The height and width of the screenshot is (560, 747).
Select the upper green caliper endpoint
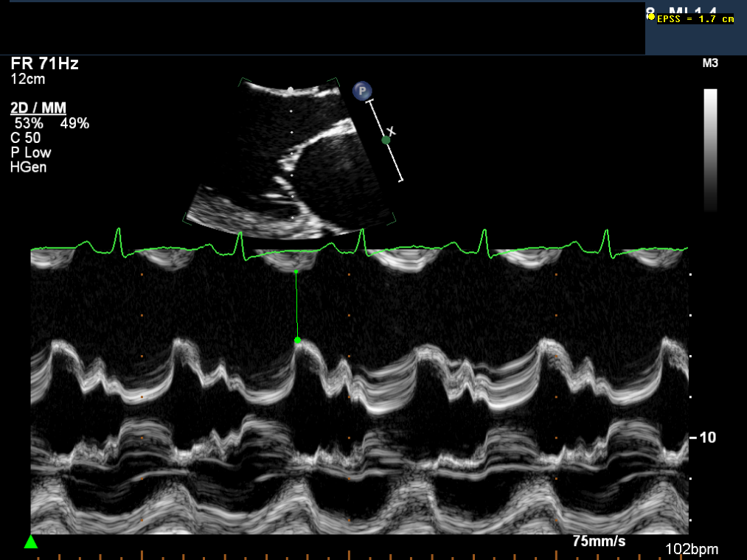click(x=296, y=272)
